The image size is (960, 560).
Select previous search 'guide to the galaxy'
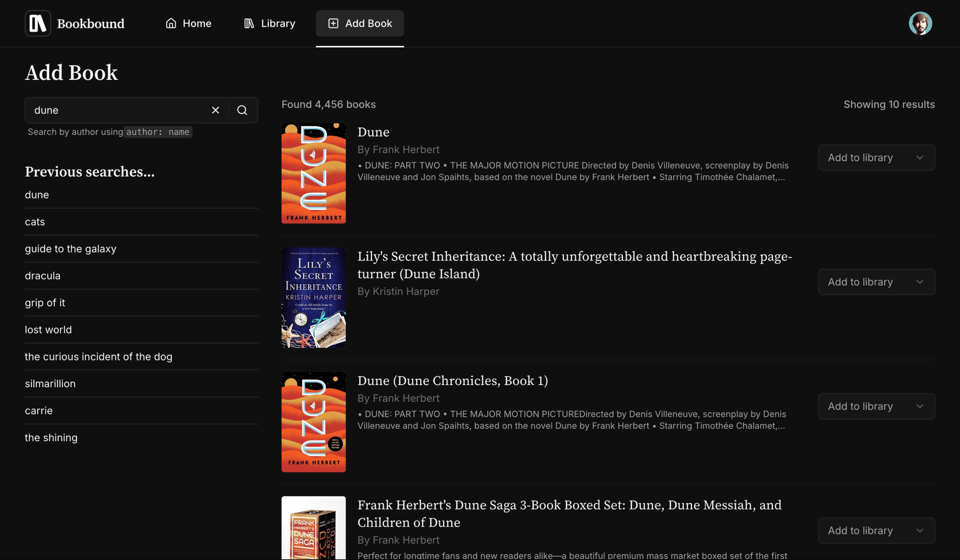pyautogui.click(x=141, y=249)
